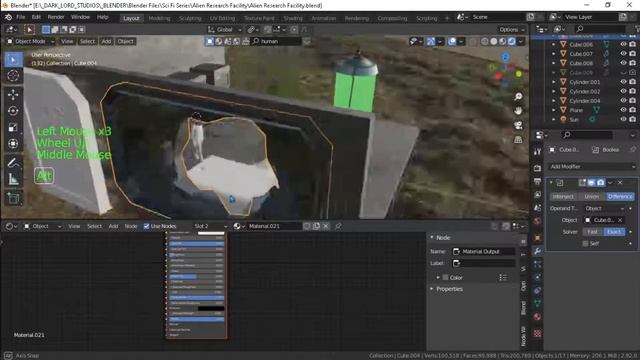
Task: Switch to the Modeling workspace tab
Action: click(x=159, y=18)
